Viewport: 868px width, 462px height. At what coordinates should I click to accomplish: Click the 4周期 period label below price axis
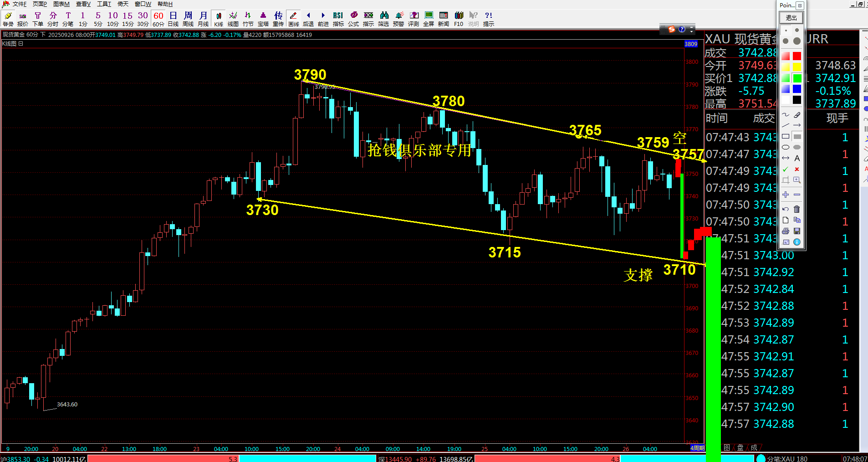click(697, 448)
